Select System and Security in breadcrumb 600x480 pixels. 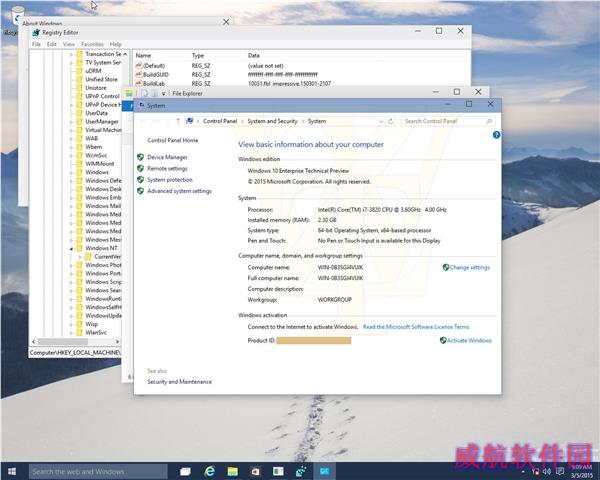coord(272,121)
